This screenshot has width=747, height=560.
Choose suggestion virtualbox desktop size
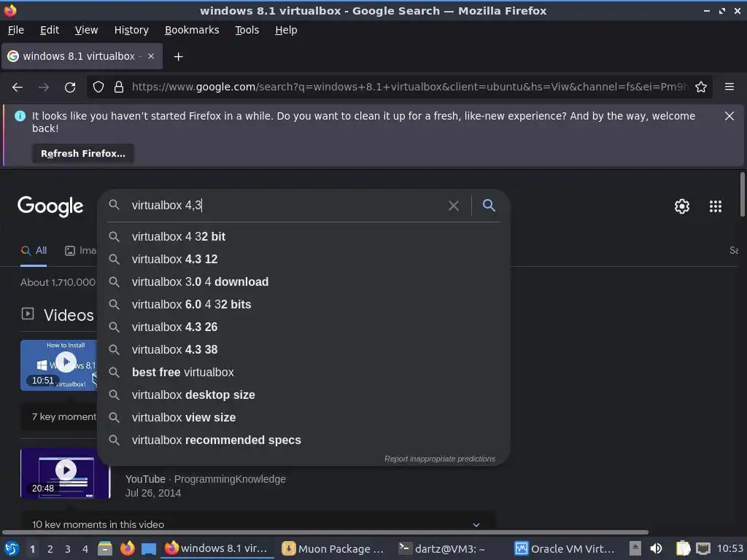[304, 394]
